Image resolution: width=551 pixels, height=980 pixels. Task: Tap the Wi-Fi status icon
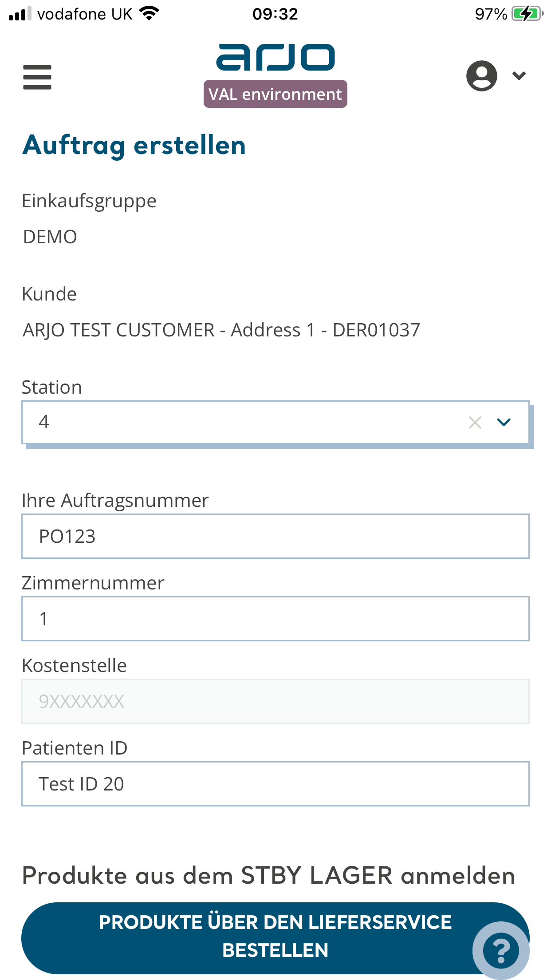click(149, 14)
